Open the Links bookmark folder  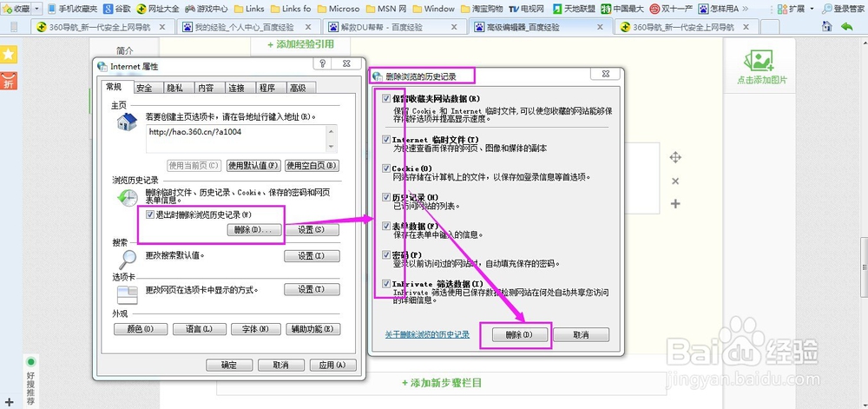pos(249,9)
